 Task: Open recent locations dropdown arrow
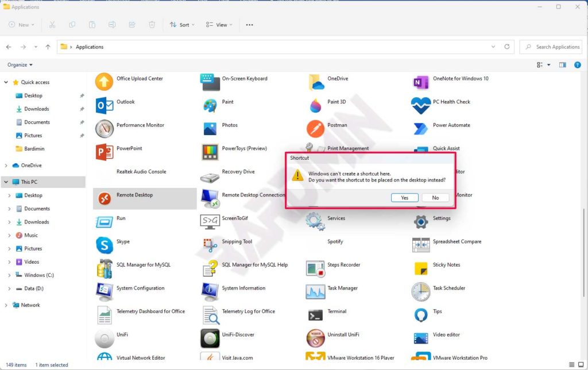click(x=36, y=47)
